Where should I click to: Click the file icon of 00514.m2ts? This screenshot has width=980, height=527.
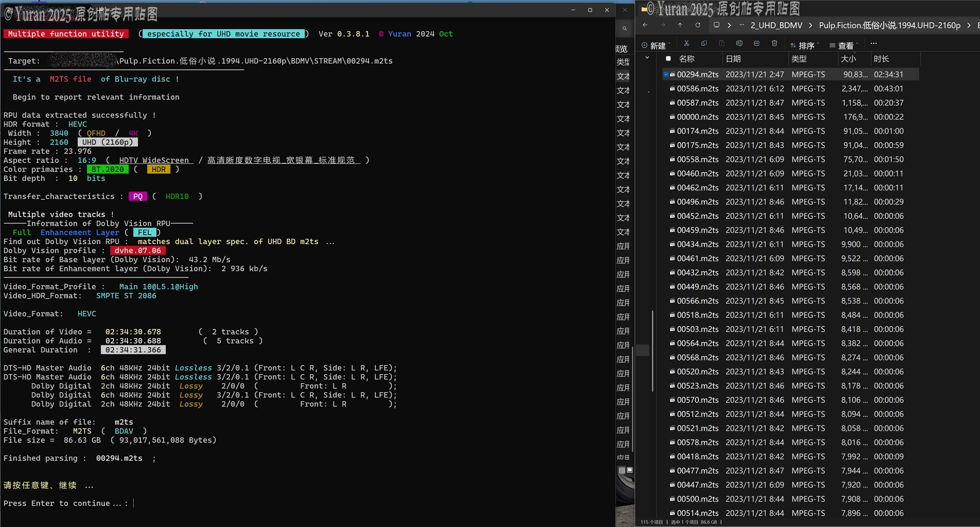coord(672,513)
